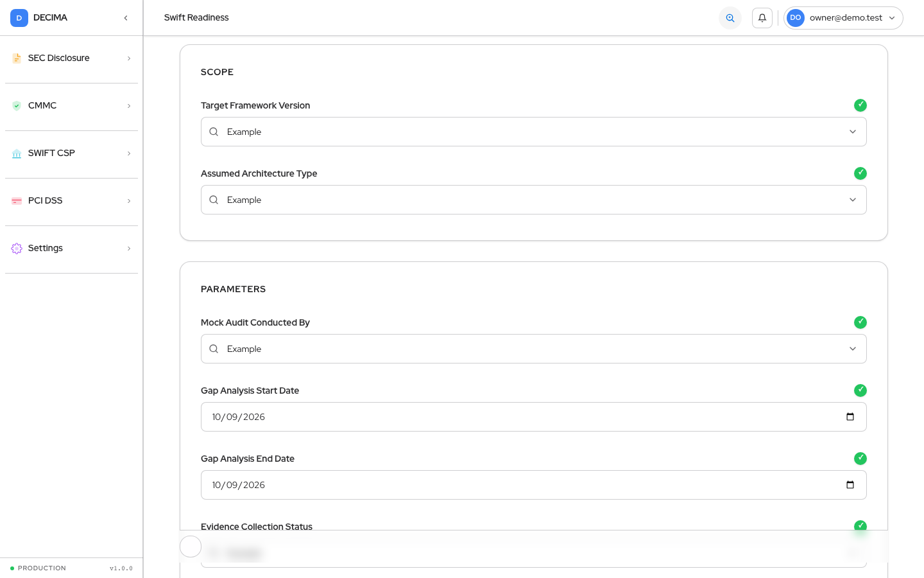Click the Swift Readiness page title

[x=196, y=18]
